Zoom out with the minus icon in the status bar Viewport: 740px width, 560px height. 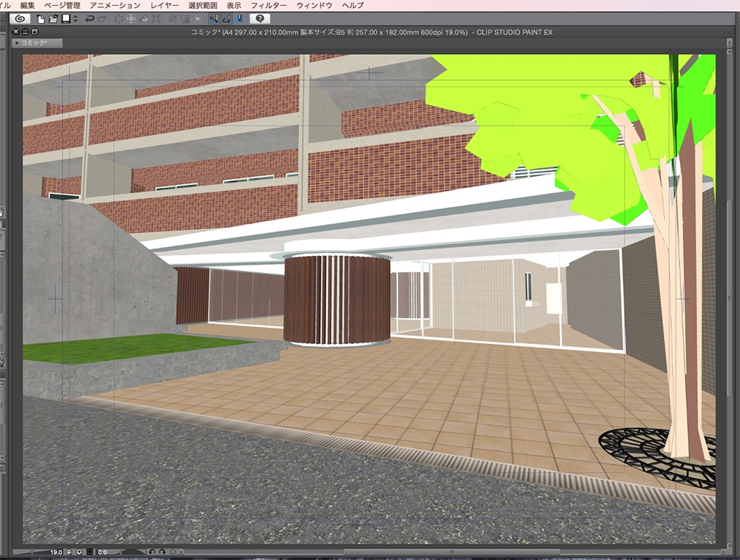coord(69,552)
